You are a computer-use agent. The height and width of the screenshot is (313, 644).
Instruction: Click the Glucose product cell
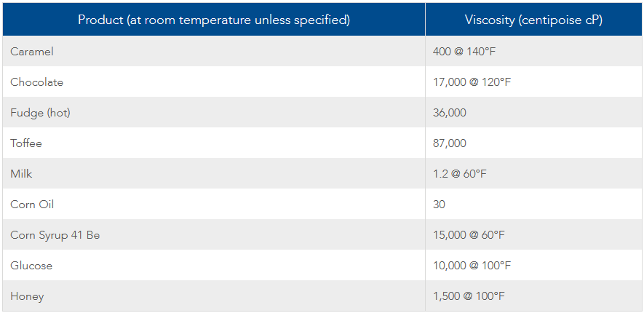214,265
